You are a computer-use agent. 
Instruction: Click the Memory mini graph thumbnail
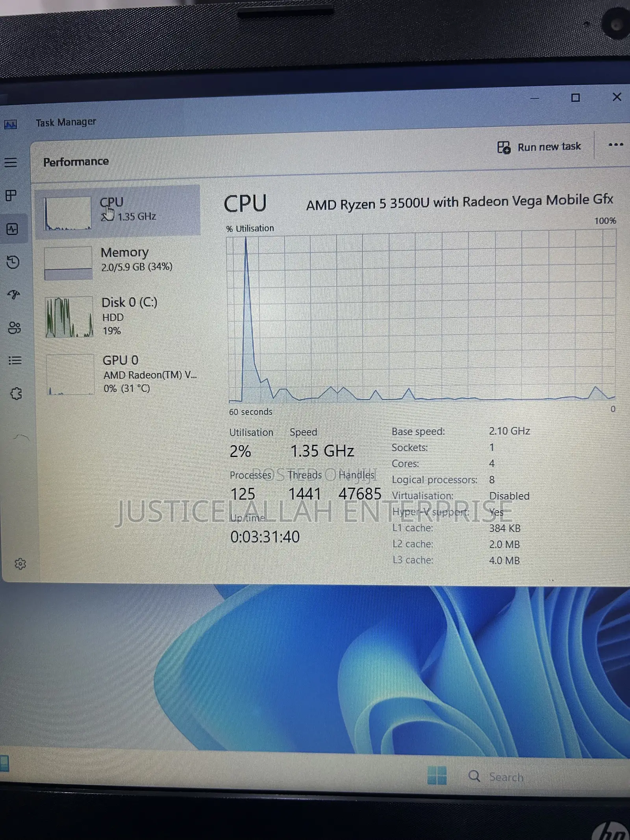pyautogui.click(x=68, y=263)
